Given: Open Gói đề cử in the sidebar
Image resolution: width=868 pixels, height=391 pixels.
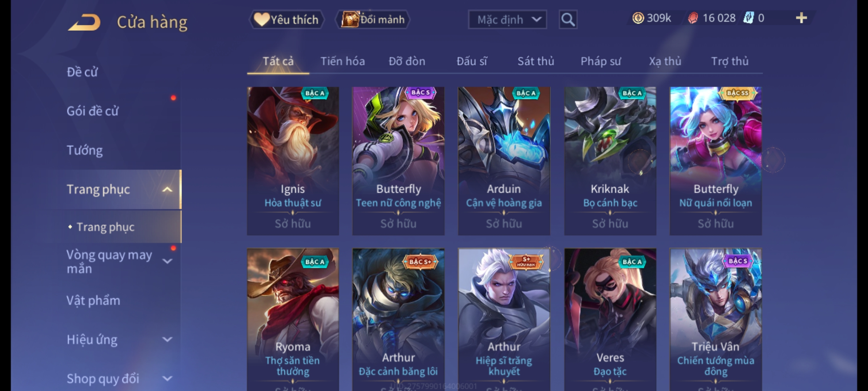Looking at the screenshot, I should pyautogui.click(x=93, y=111).
